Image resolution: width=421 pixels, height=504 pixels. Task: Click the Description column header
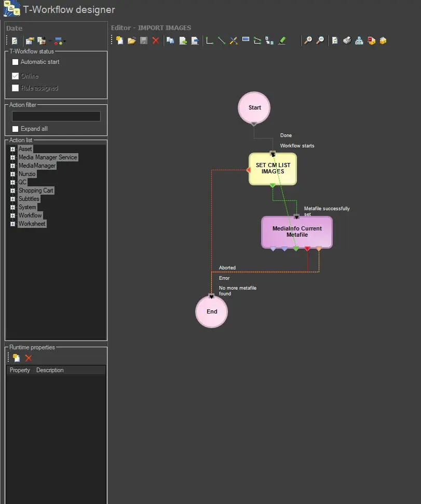coord(50,370)
